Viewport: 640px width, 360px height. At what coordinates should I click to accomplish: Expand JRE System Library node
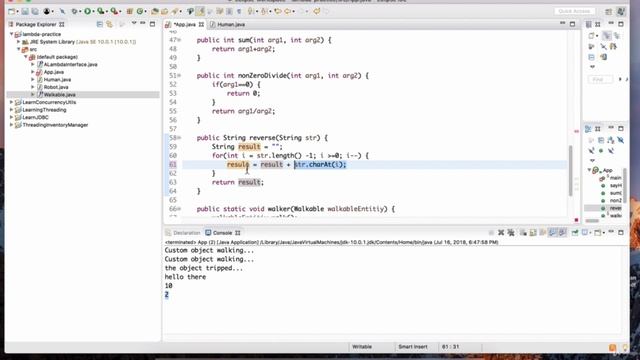tap(18, 42)
